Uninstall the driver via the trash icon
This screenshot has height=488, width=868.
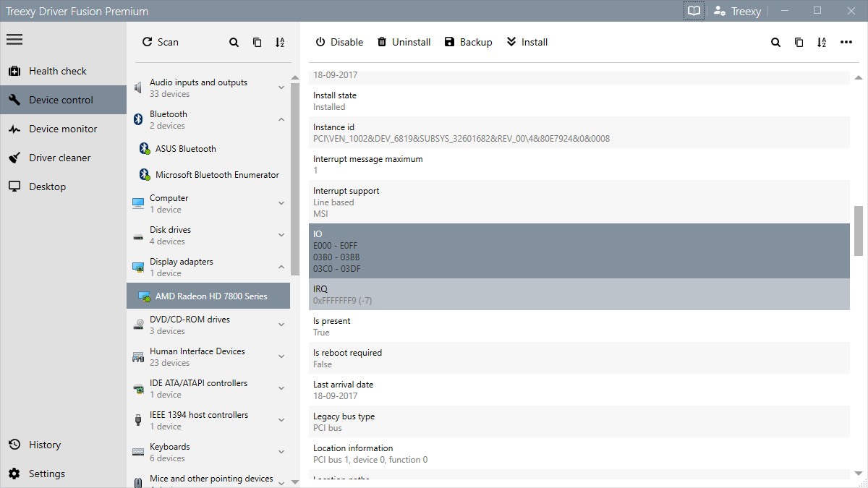click(x=381, y=42)
